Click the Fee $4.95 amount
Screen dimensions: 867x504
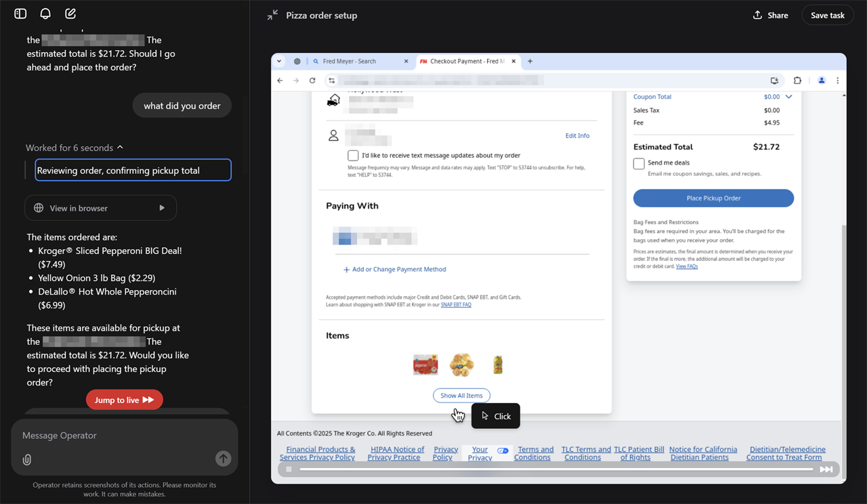[x=771, y=123]
